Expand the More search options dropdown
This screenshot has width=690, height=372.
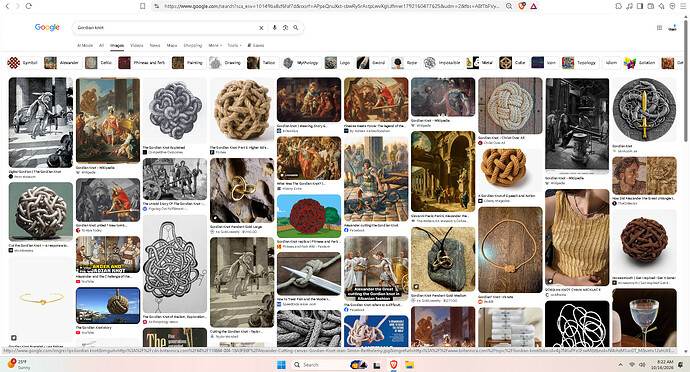[215, 45]
